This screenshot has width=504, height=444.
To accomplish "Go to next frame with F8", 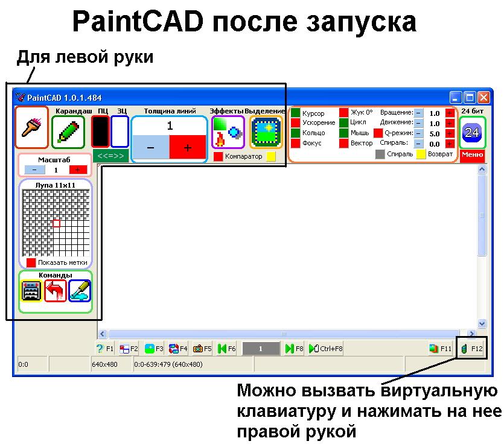I will (x=294, y=349).
